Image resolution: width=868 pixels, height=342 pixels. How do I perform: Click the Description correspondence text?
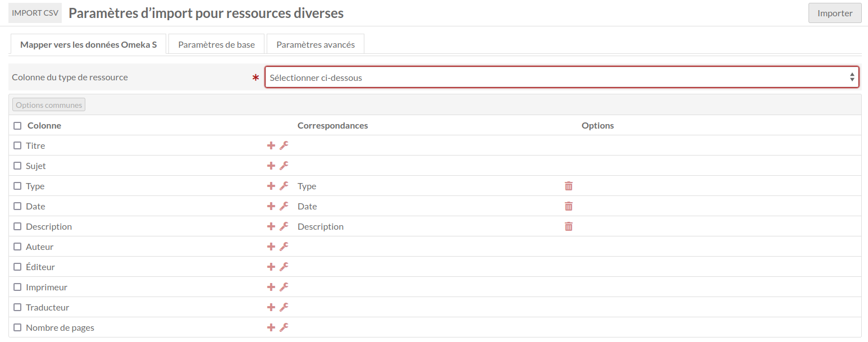pyautogui.click(x=321, y=226)
